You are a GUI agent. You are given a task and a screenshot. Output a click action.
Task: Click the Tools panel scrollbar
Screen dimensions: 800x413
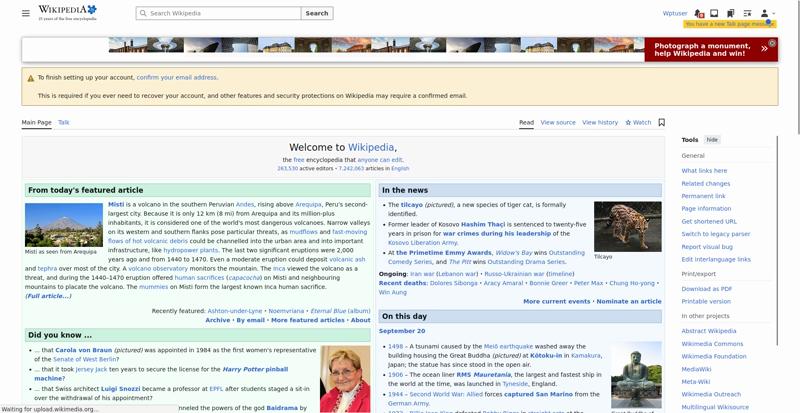tap(777, 240)
